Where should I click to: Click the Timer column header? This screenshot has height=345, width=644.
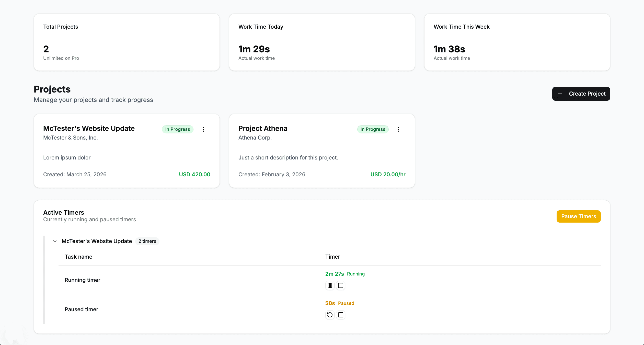(333, 257)
